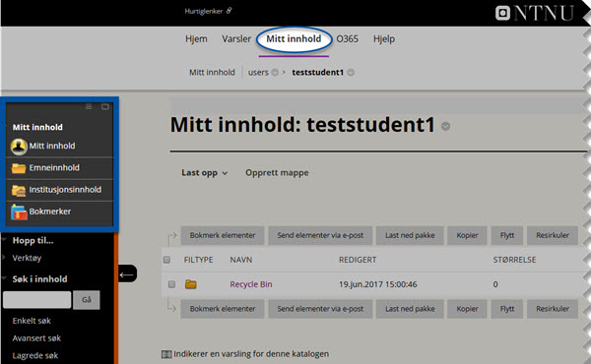Screen dimensions: 591x364
Task: Open Avansert søk link
Action: 36,338
